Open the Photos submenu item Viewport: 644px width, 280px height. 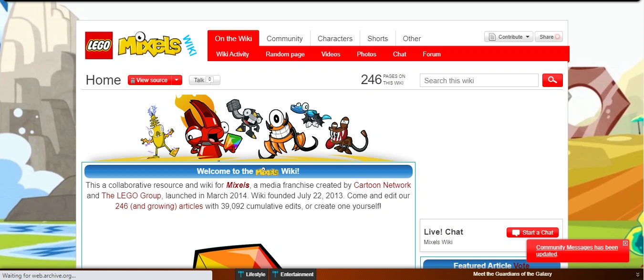[366, 54]
